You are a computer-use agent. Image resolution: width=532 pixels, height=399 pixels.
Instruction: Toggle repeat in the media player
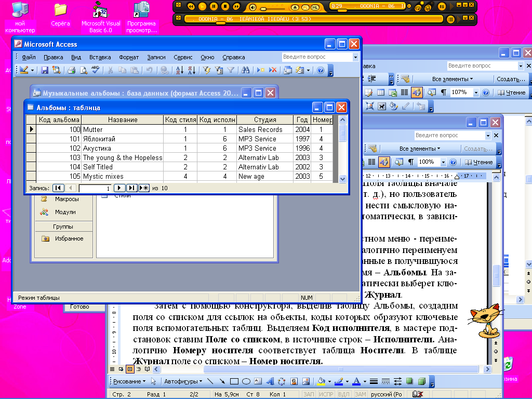click(418, 7)
